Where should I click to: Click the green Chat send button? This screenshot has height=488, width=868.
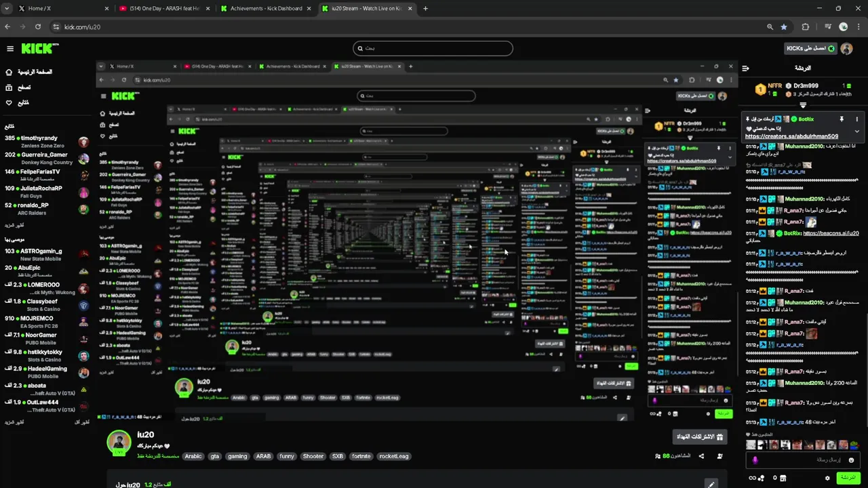(x=848, y=478)
